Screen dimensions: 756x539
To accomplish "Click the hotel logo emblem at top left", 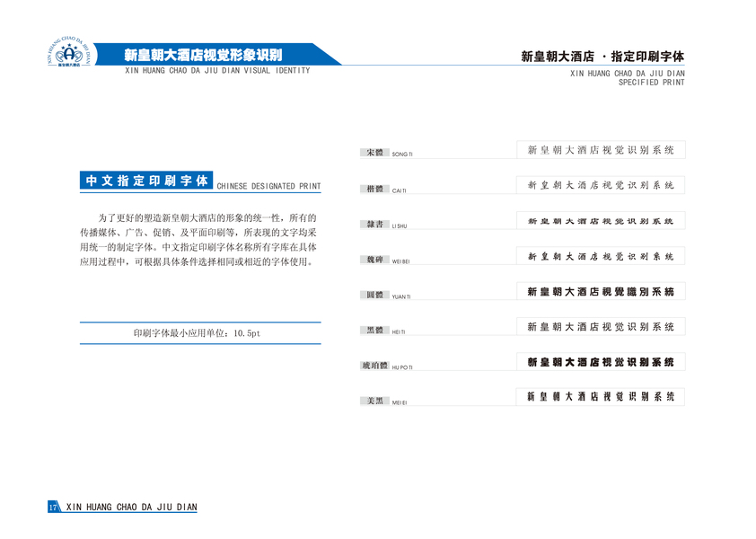I will tap(69, 51).
